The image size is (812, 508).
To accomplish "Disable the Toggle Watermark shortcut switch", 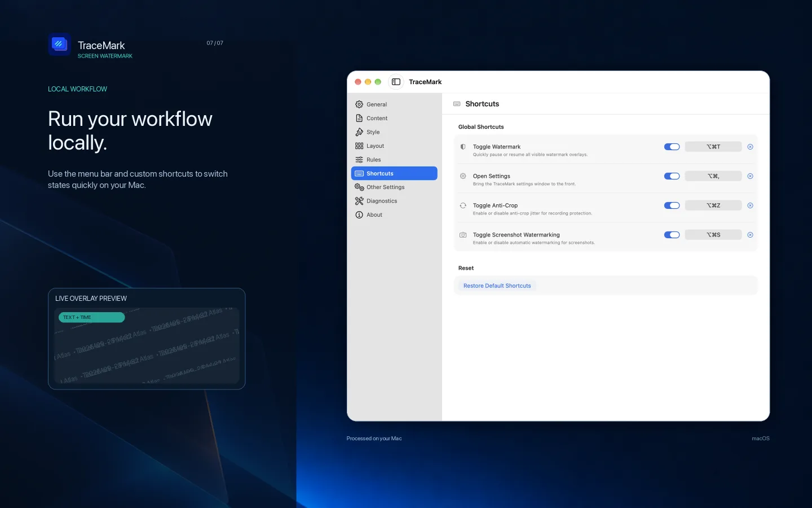I will [672, 147].
